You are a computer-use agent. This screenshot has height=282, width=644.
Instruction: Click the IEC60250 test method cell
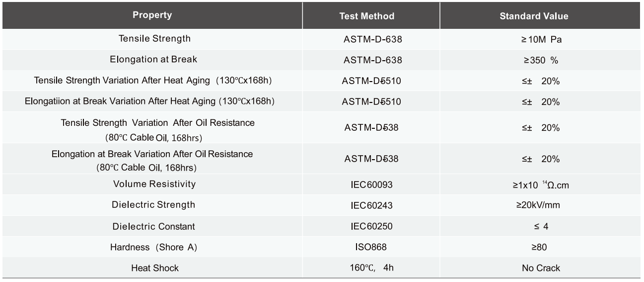coord(371,226)
